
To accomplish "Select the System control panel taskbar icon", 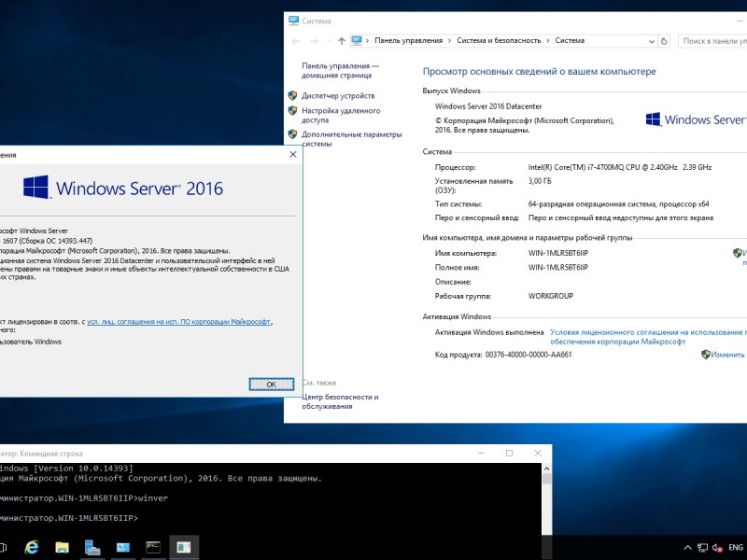I will pos(123,548).
